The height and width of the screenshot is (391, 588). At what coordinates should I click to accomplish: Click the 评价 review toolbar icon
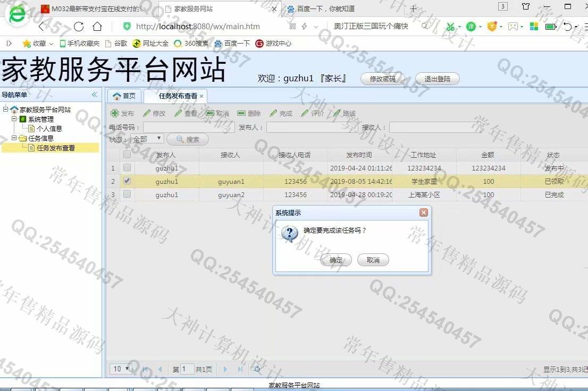tap(305, 113)
